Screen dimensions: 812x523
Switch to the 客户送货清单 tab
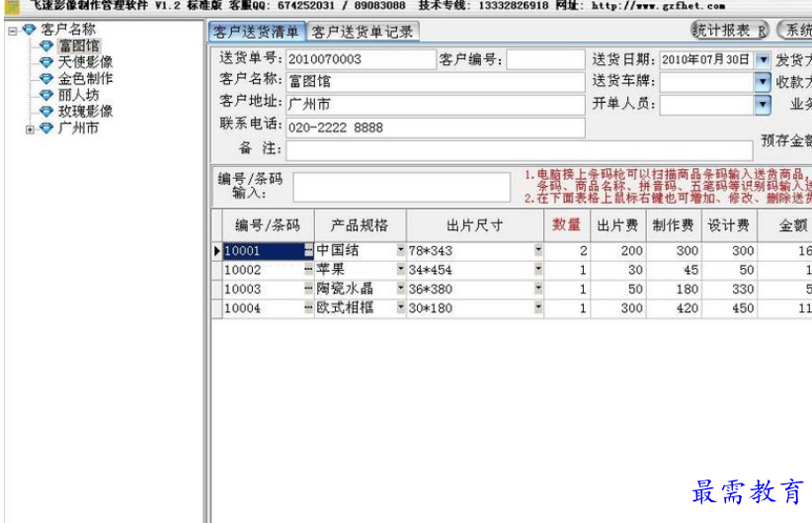pos(256,32)
